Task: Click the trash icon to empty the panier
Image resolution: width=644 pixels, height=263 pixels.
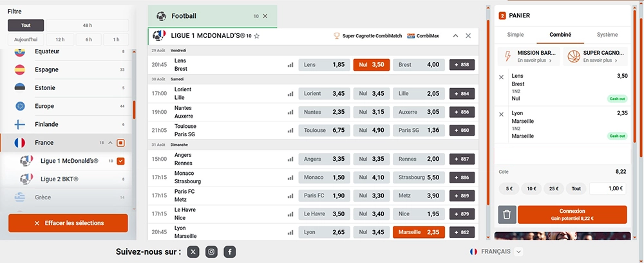Action: click(507, 215)
